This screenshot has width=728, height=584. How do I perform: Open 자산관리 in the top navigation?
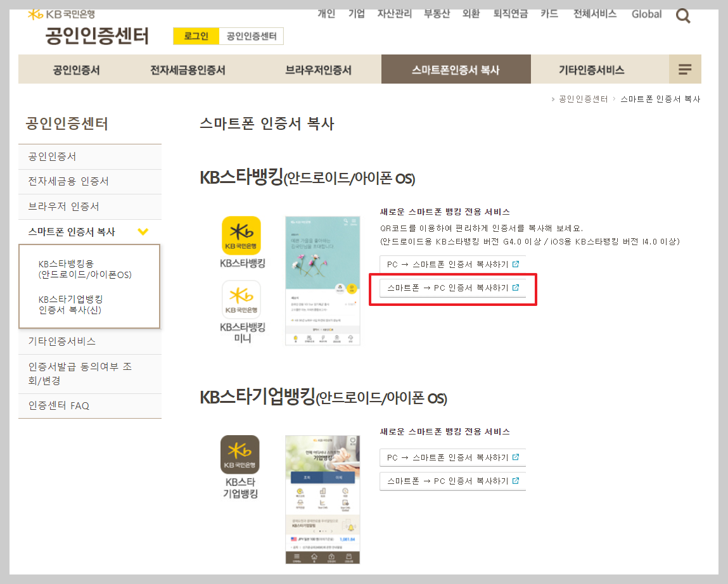pyautogui.click(x=395, y=14)
